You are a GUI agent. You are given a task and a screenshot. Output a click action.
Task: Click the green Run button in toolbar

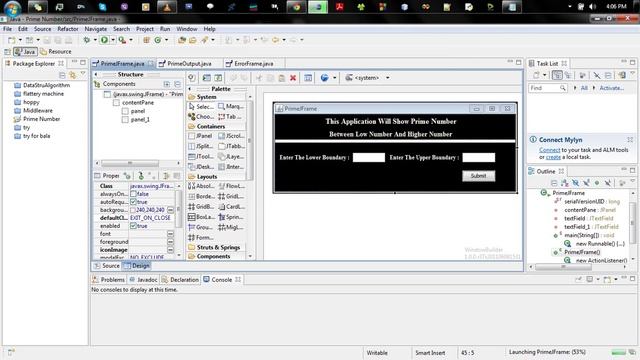click(104, 40)
